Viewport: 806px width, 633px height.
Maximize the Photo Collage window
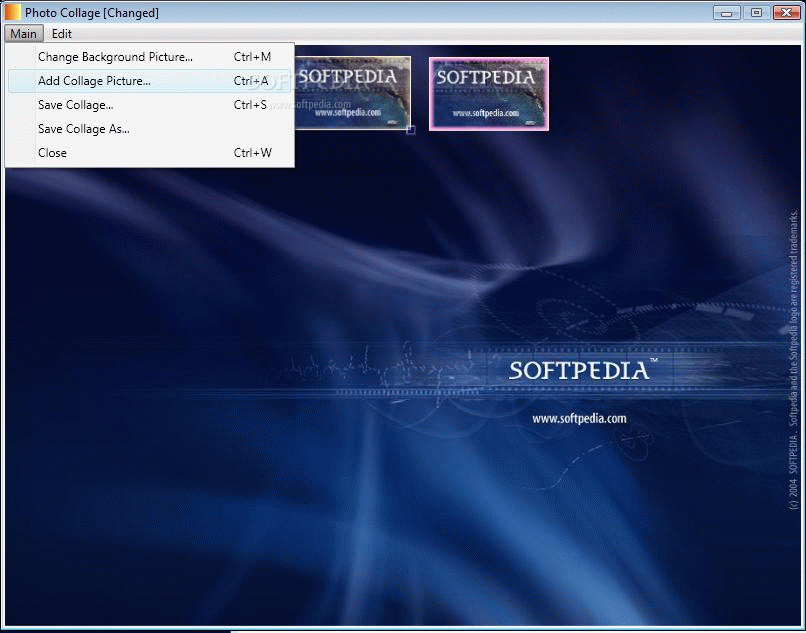pos(756,12)
